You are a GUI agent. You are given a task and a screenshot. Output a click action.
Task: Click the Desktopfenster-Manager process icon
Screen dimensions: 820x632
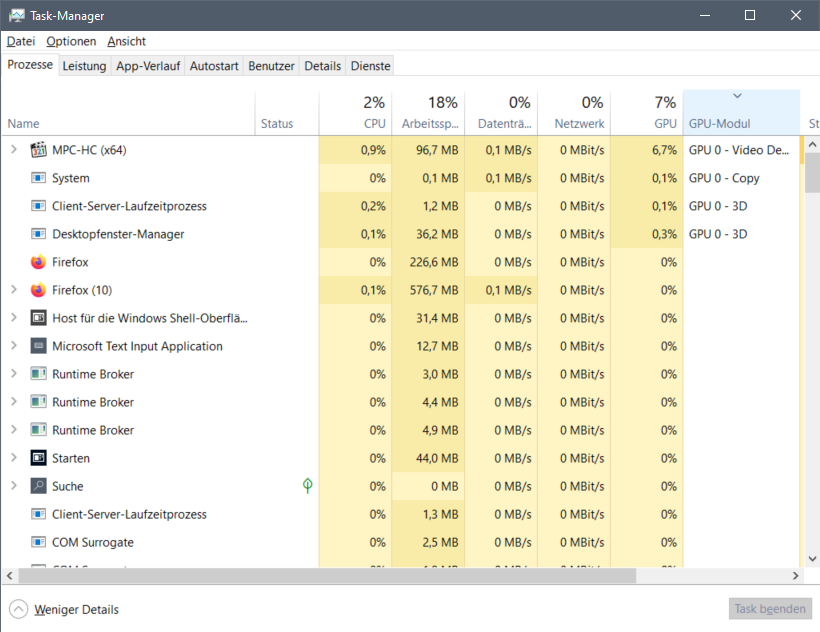(x=38, y=234)
